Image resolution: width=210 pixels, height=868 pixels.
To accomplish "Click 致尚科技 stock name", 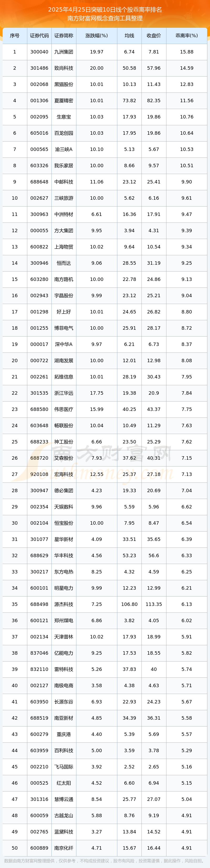I will 64,68.
